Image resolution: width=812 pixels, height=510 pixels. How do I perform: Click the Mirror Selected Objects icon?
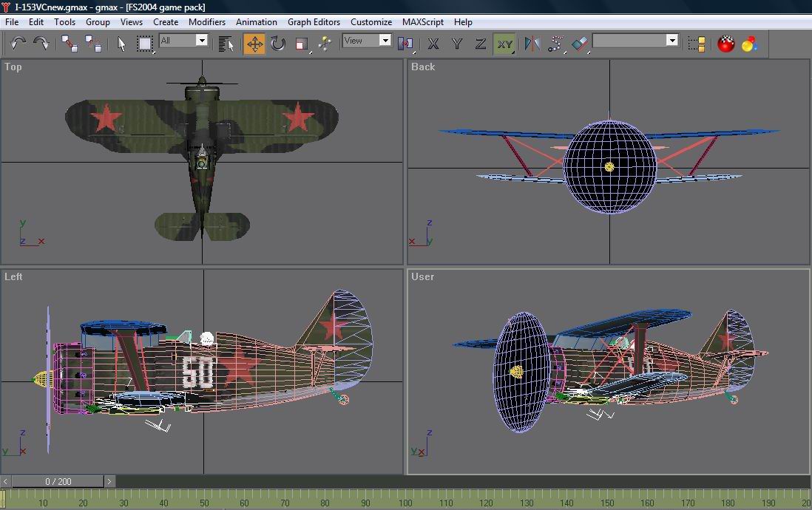pos(532,44)
